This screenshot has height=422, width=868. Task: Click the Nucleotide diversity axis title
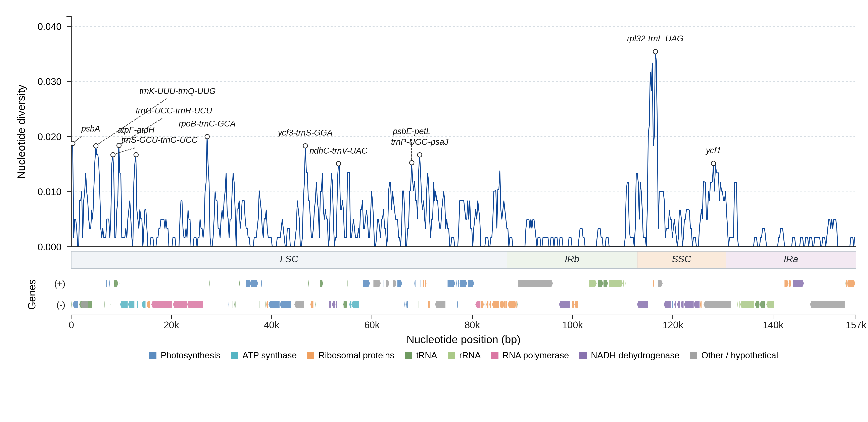click(x=21, y=132)
